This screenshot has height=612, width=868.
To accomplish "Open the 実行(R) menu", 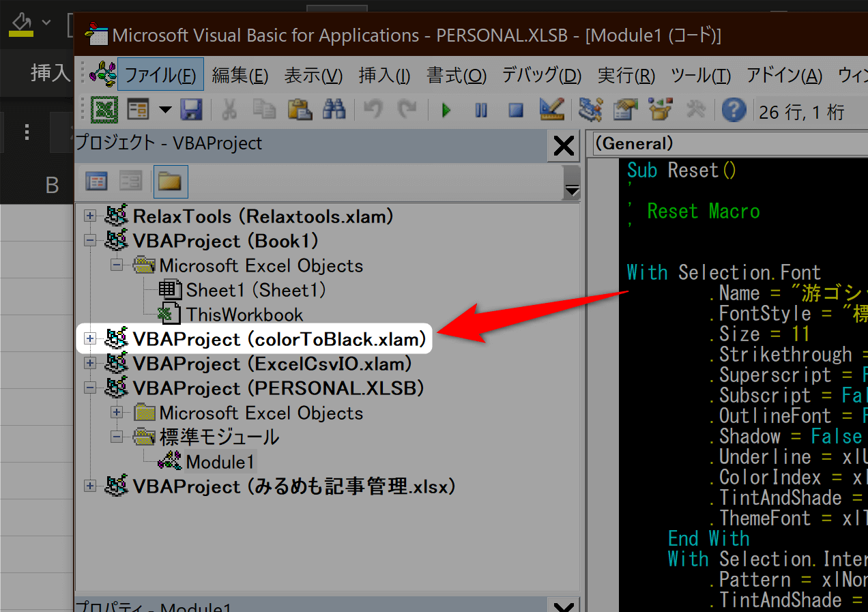I will click(626, 75).
